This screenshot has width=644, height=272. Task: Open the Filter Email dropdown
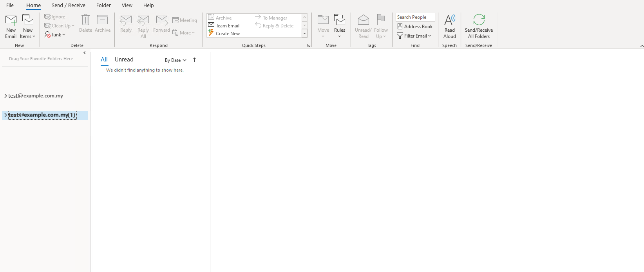click(414, 36)
